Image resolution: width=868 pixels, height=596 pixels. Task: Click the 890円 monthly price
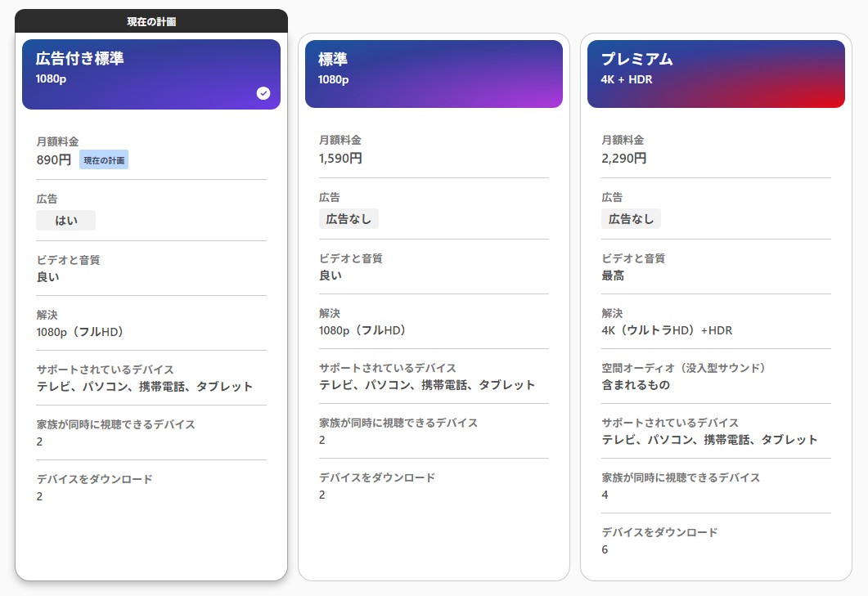tap(54, 160)
